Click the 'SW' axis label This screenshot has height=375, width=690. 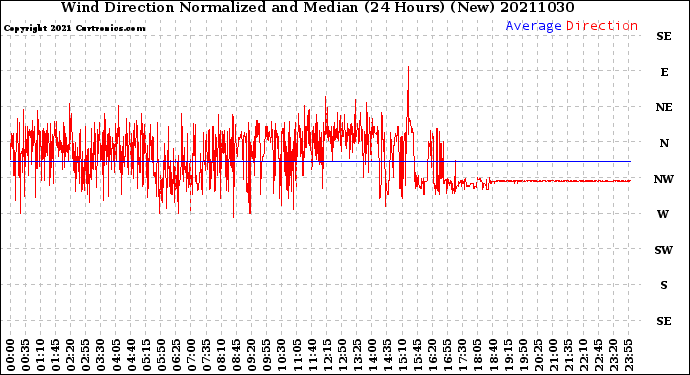pyautogui.click(x=664, y=250)
